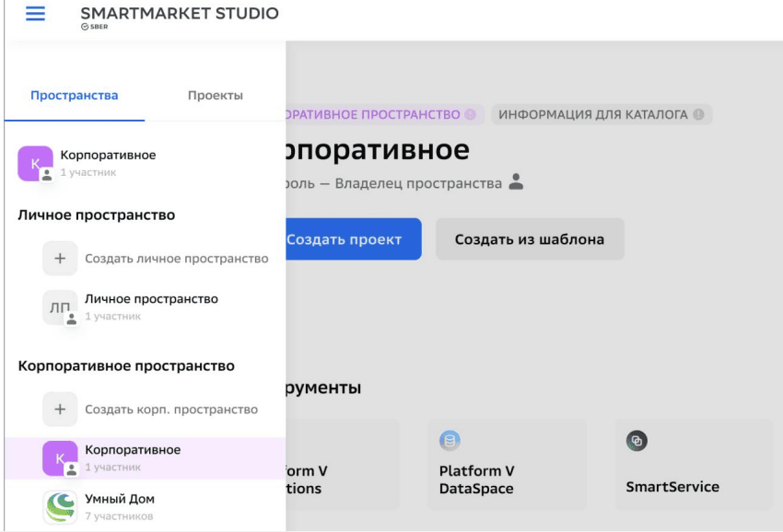Switch to the Пространства tab
Viewport: 783px width, 532px height.
[74, 96]
